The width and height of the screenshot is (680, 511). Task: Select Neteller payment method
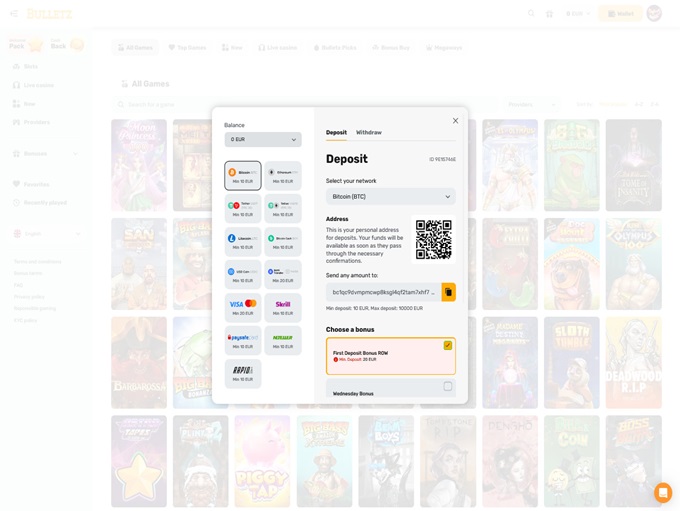click(x=283, y=340)
